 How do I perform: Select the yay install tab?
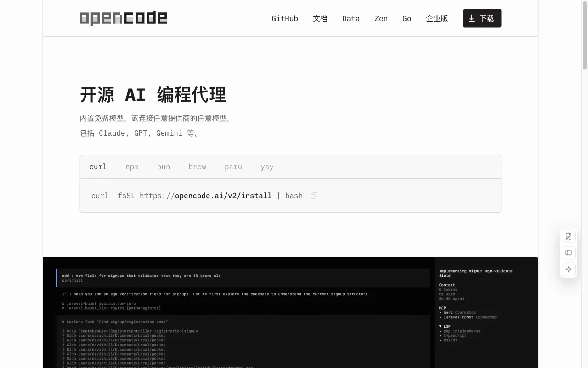267,167
